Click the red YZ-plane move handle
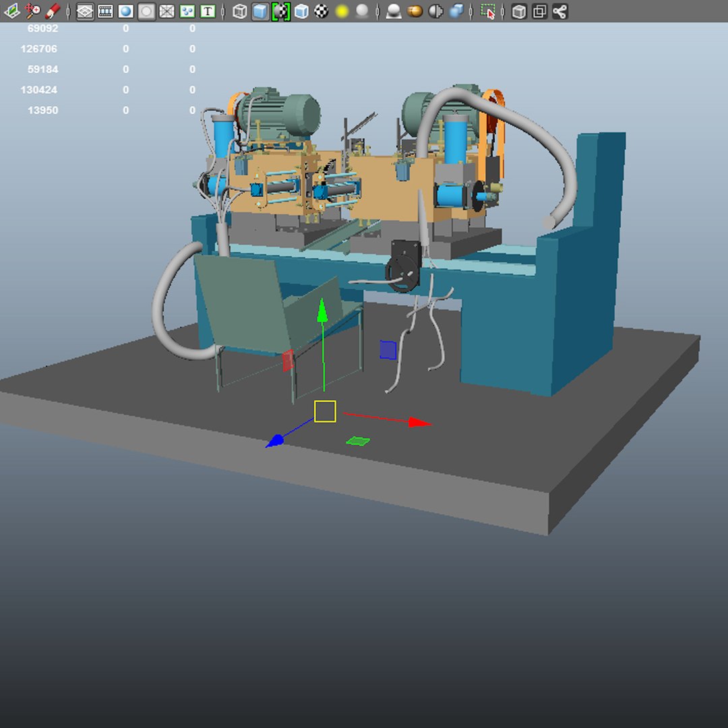This screenshot has width=728, height=728. pyautogui.click(x=288, y=360)
